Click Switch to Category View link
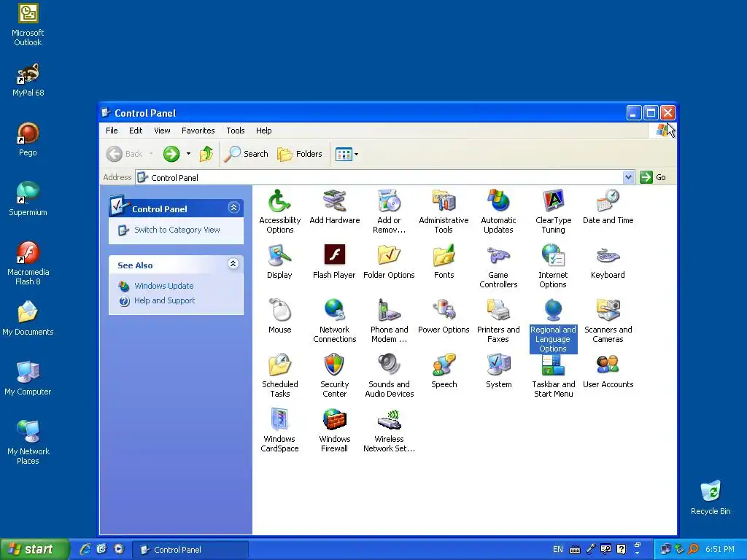 click(x=177, y=230)
